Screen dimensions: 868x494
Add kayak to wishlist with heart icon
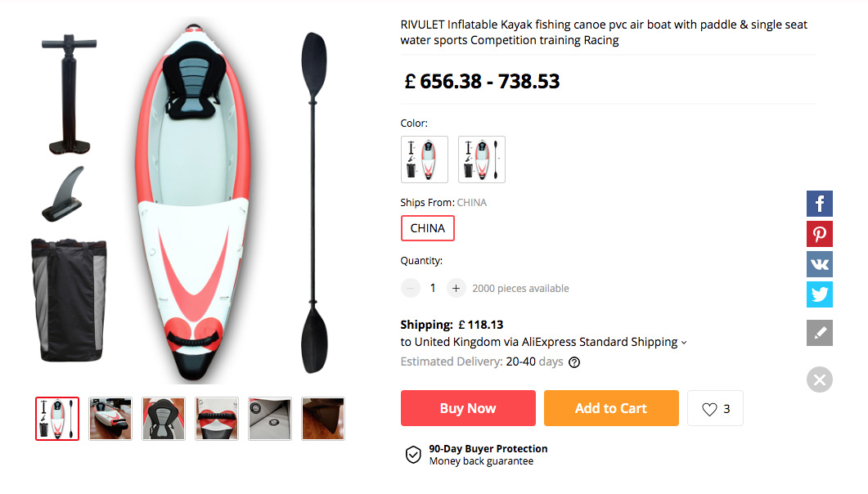pos(715,408)
